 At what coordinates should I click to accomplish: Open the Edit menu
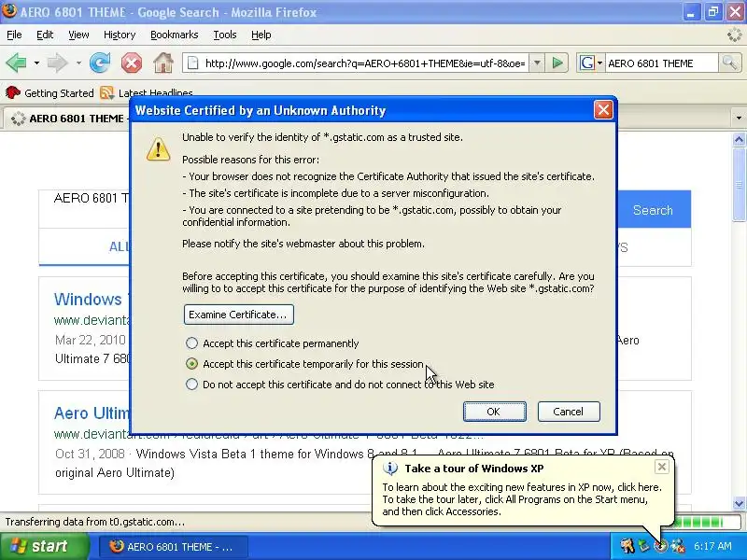[45, 35]
